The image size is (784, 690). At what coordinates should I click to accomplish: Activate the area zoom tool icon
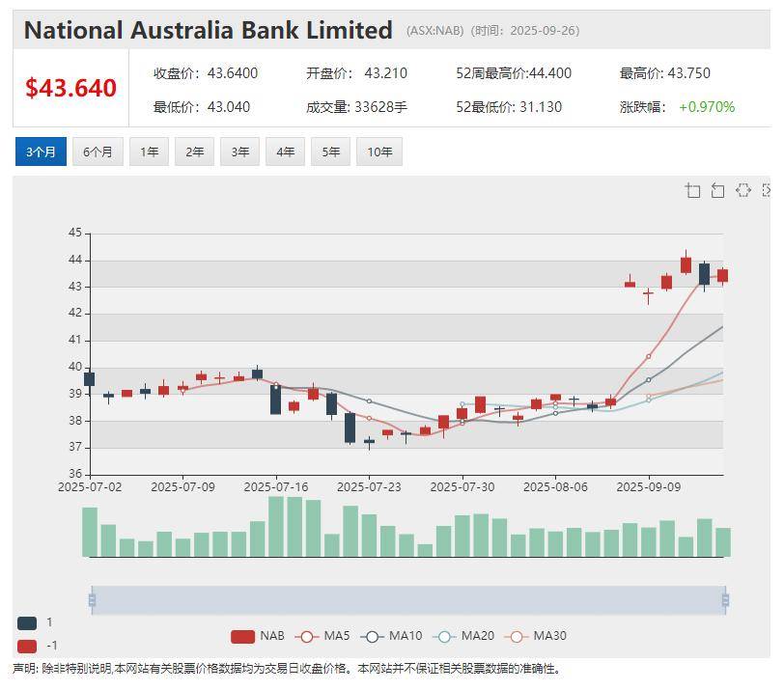pyautogui.click(x=693, y=190)
